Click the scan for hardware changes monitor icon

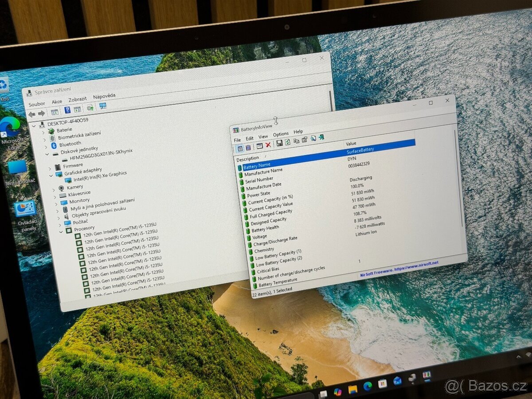(103, 106)
